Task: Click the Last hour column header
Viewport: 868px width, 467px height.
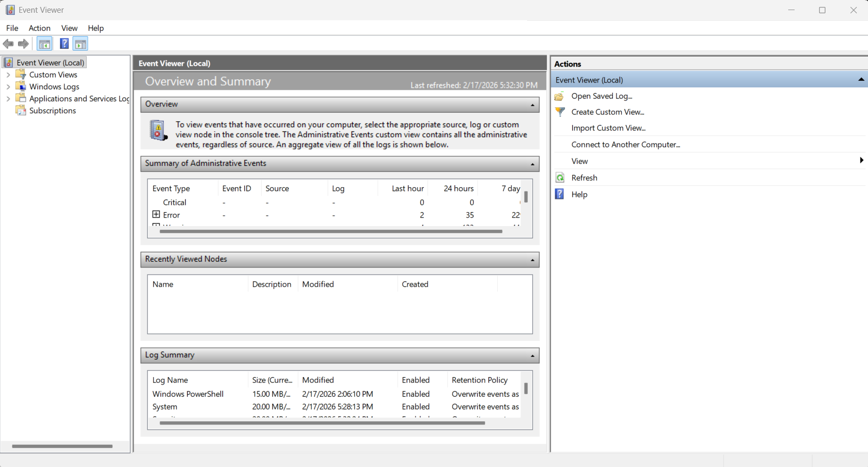Action: pos(407,188)
